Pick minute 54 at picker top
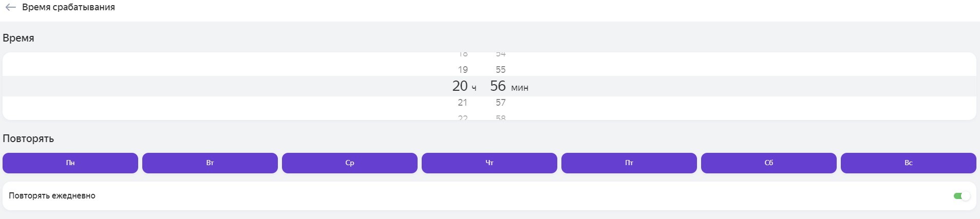Screen dimensions: 980x219 pyautogui.click(x=500, y=54)
